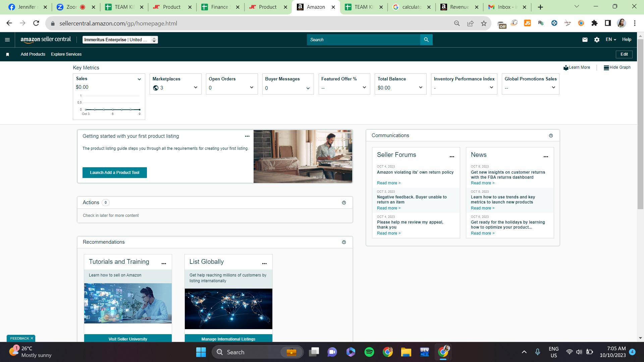Expand the Open Orders dropdown
Screen dimensions: 644x362
(x=252, y=87)
